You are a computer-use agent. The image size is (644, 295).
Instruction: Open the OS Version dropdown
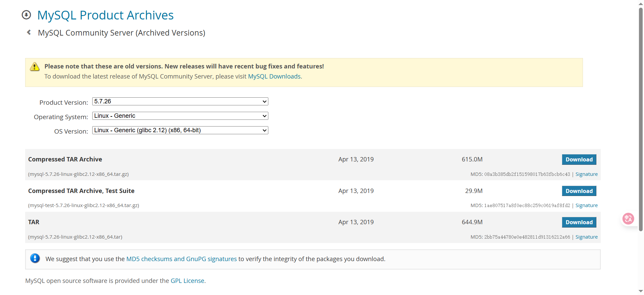point(180,130)
